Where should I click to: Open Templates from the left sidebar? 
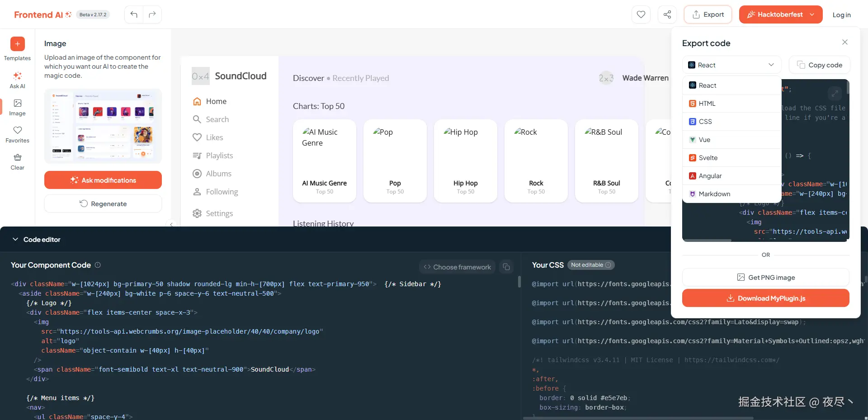(x=17, y=49)
